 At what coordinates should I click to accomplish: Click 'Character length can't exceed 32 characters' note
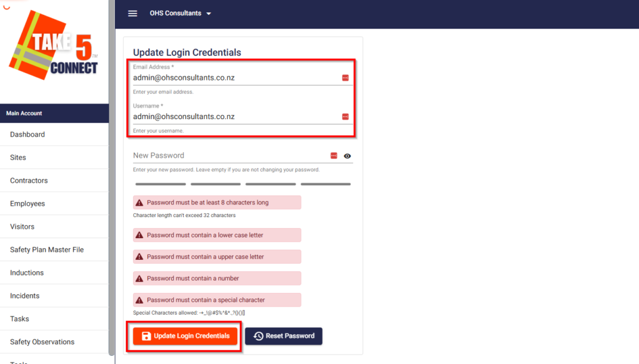coord(184,216)
